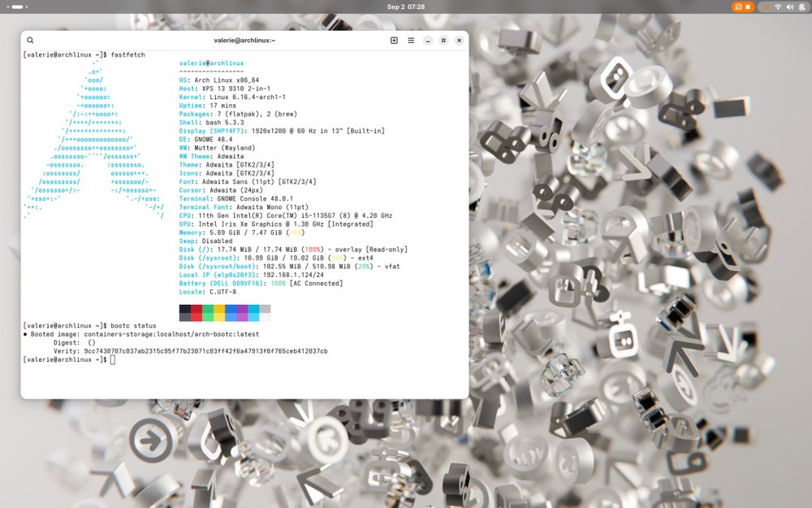Click the WM: Mutter (Wayland) line
This screenshot has width=812, height=508.
pos(218,148)
